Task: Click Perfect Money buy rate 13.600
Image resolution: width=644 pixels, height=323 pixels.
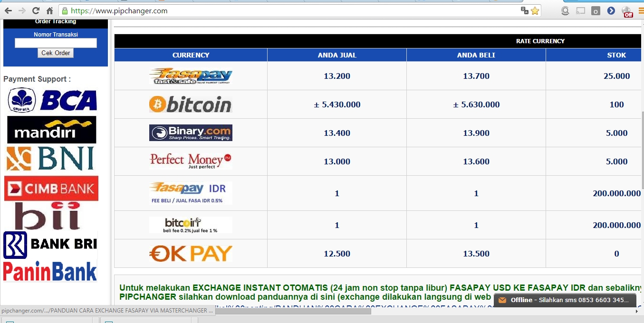Action: point(476,161)
